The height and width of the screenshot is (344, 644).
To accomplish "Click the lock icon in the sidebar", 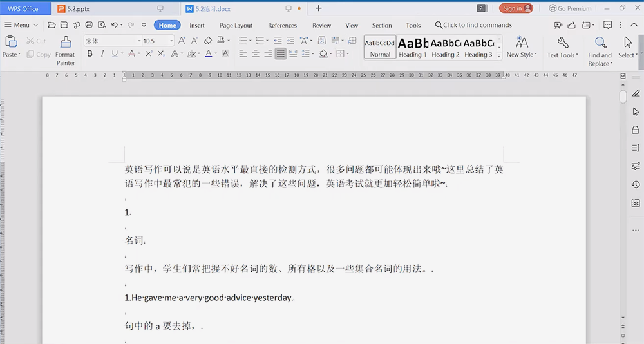I will (636, 130).
